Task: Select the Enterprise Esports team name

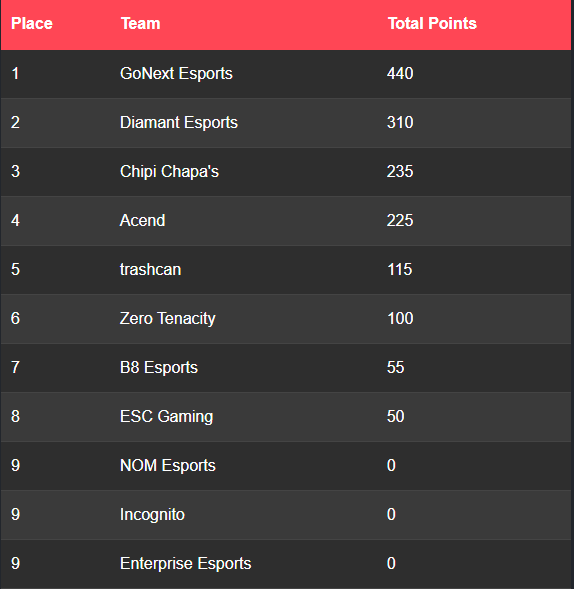Action: [186, 564]
